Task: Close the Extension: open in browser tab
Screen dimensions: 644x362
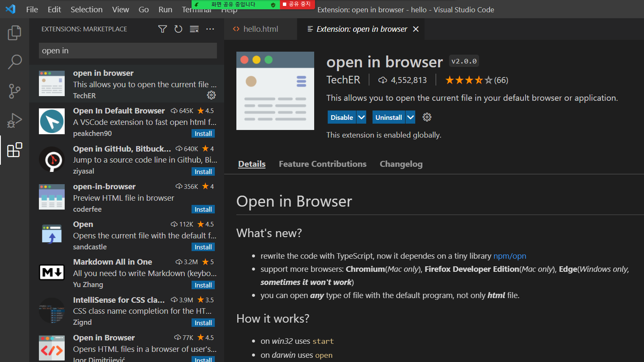Action: point(416,29)
